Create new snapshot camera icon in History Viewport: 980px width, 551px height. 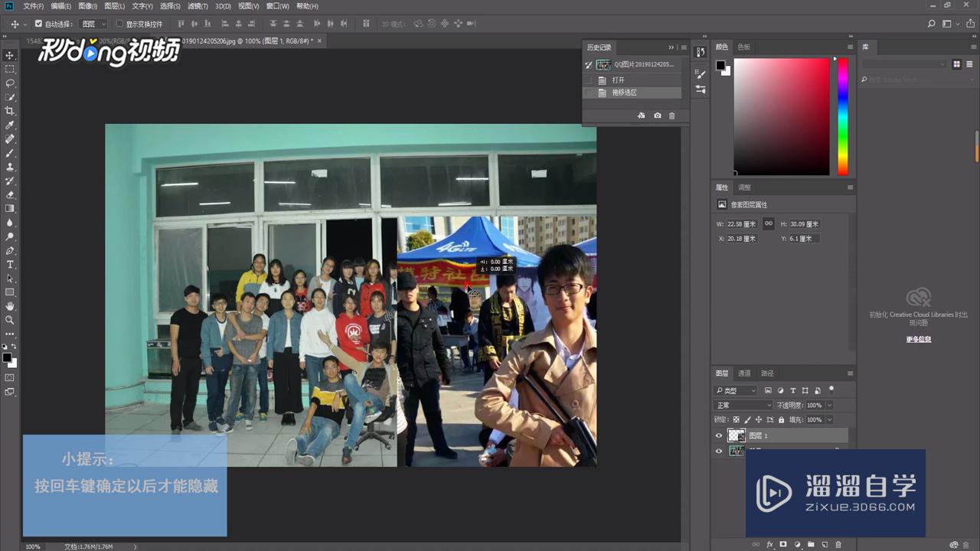(x=657, y=116)
